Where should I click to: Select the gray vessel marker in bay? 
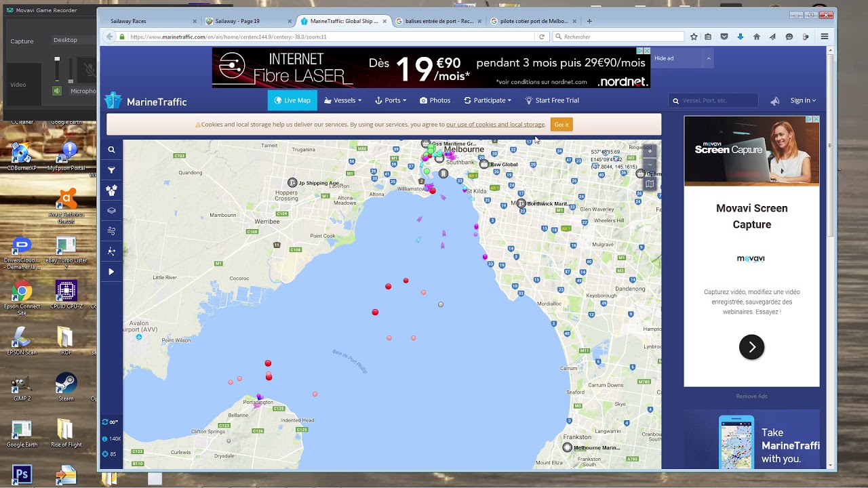(441, 304)
